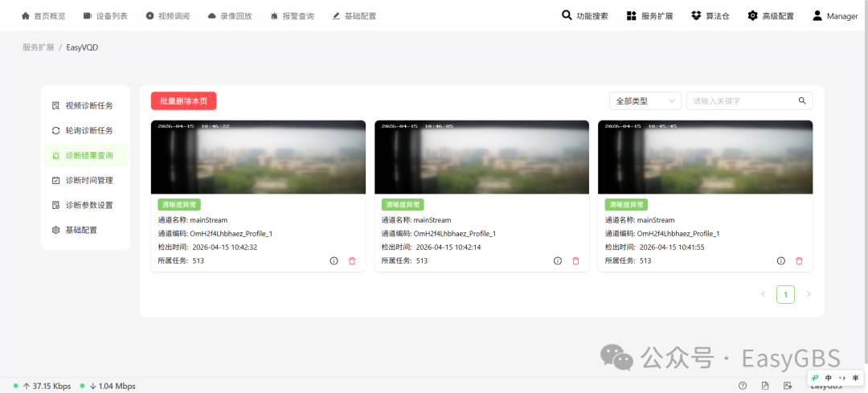The width and height of the screenshot is (868, 393).
Task: Click the EasyVQD breadcrumb entry
Action: tap(83, 47)
